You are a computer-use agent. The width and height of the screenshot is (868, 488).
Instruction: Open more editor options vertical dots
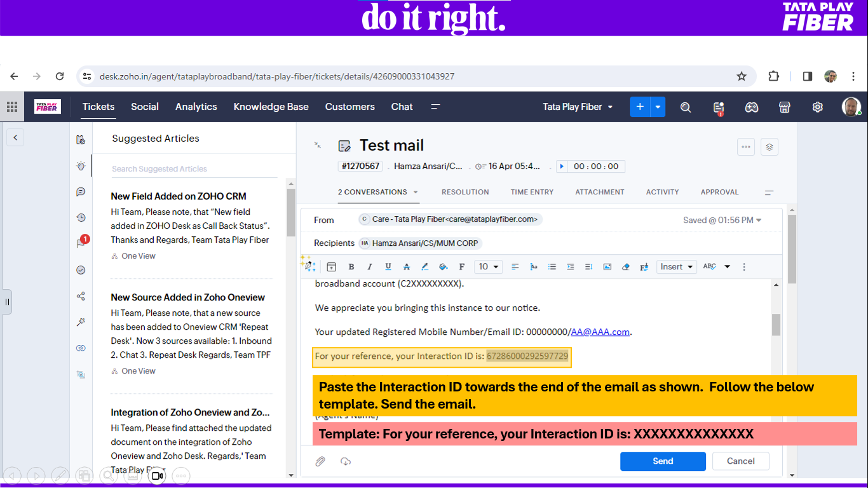(x=745, y=267)
